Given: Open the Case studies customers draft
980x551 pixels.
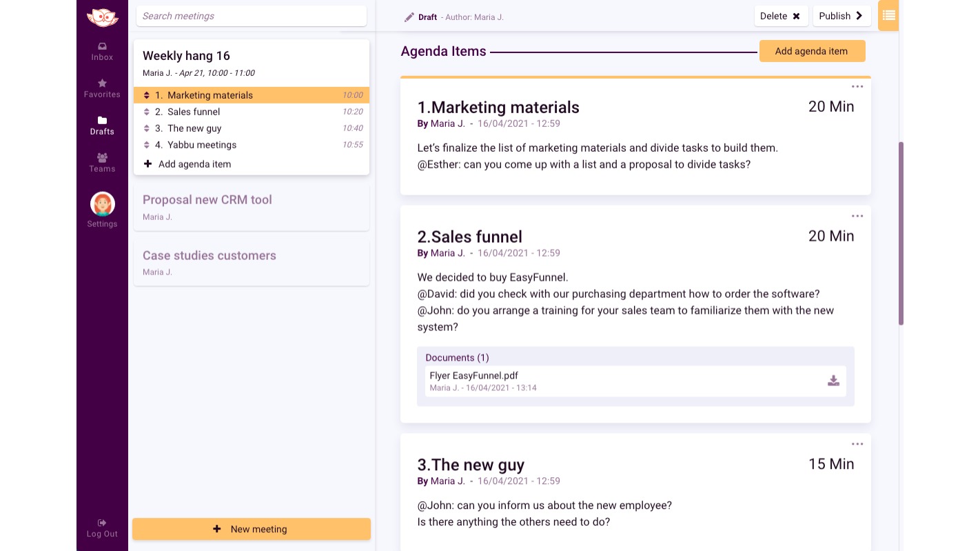Looking at the screenshot, I should point(252,262).
